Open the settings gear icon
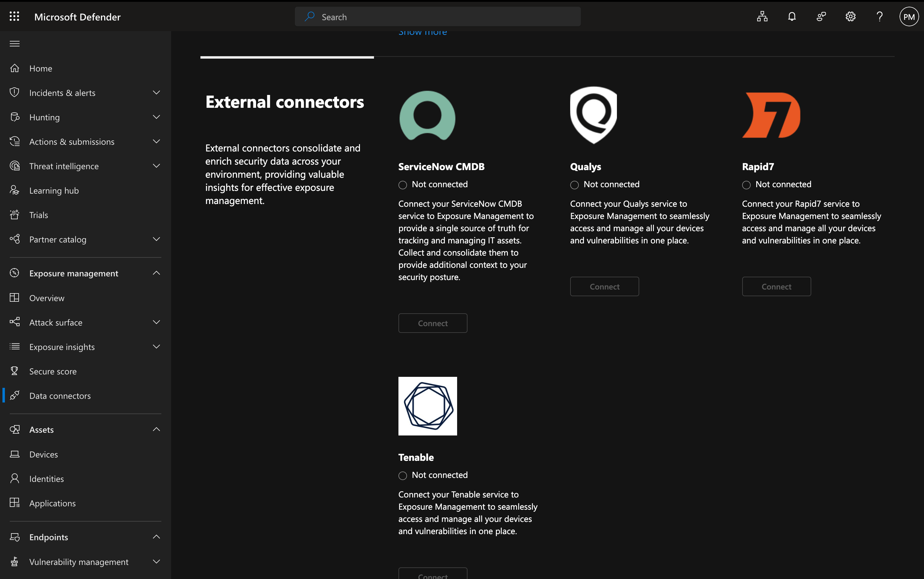The height and width of the screenshot is (579, 924). (x=850, y=16)
